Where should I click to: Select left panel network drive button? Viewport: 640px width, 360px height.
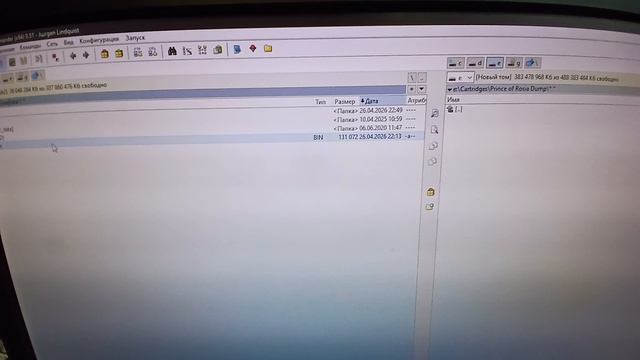tap(37, 76)
